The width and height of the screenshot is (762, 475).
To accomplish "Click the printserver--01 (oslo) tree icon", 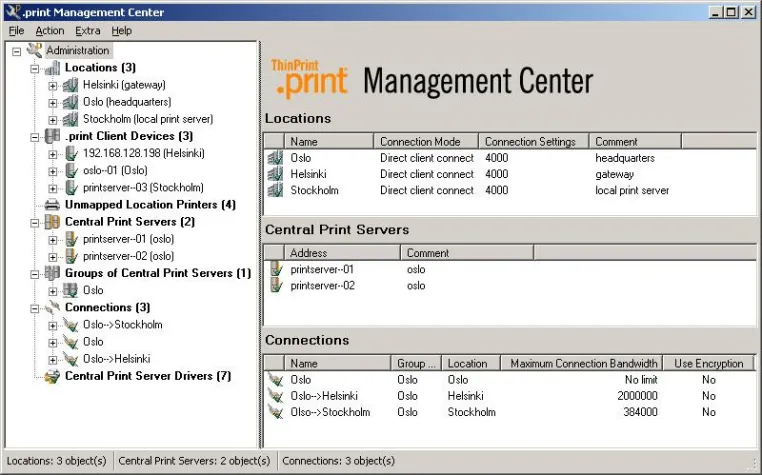I will point(71,239).
